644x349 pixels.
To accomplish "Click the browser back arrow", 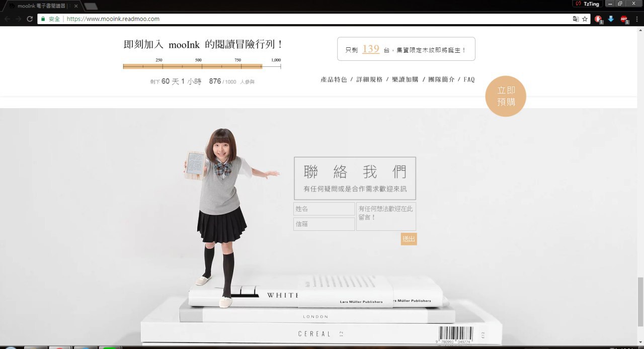I will click(7, 19).
